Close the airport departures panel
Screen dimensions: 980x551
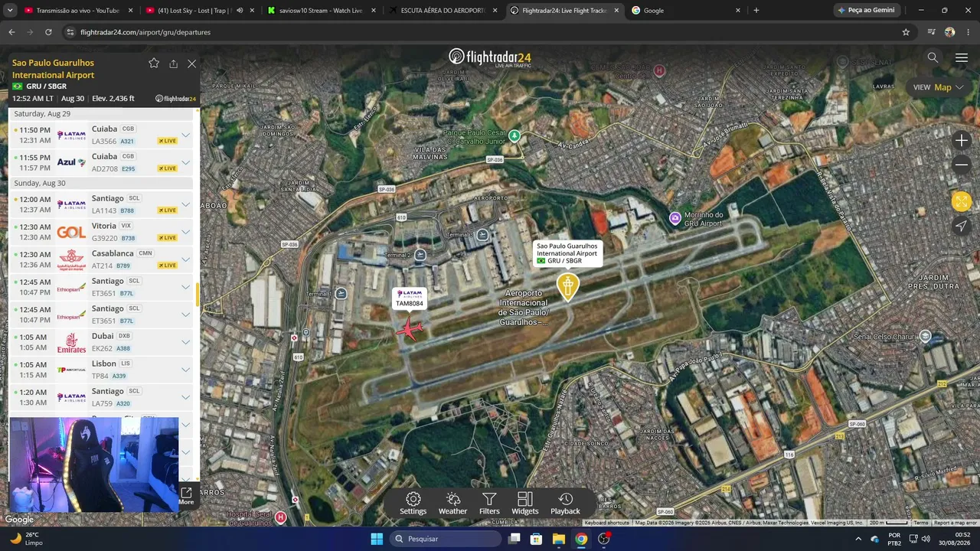(192, 64)
